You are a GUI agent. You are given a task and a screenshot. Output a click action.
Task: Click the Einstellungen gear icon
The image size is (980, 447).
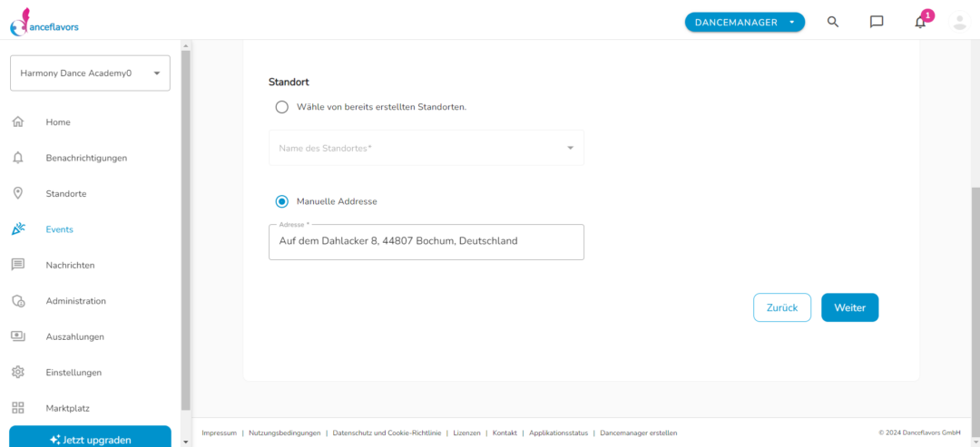pyautogui.click(x=18, y=372)
